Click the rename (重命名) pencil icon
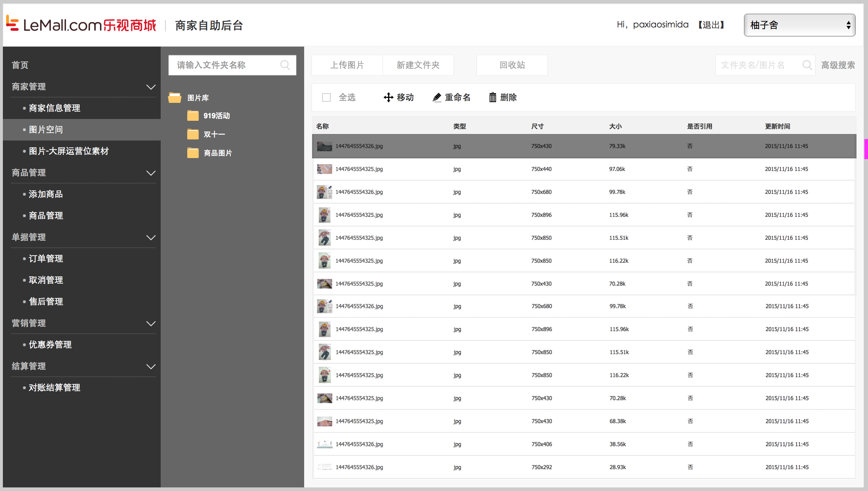 click(x=437, y=97)
